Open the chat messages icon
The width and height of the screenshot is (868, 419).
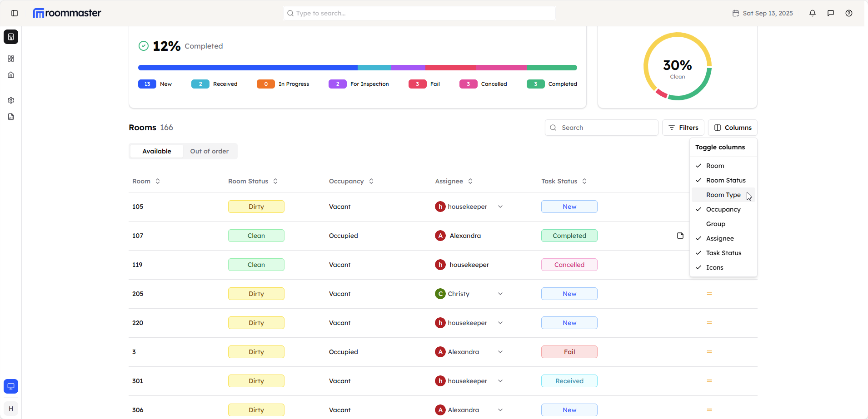click(831, 13)
